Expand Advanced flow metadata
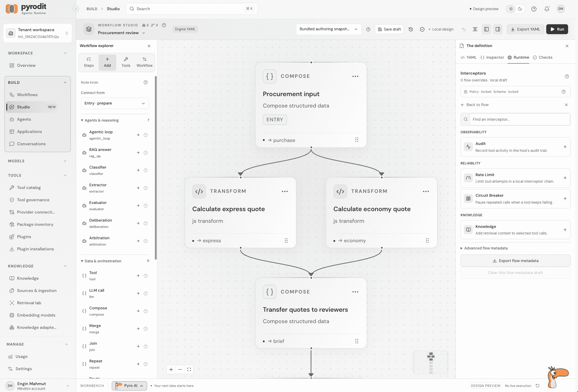The image size is (578, 392). coord(484,248)
